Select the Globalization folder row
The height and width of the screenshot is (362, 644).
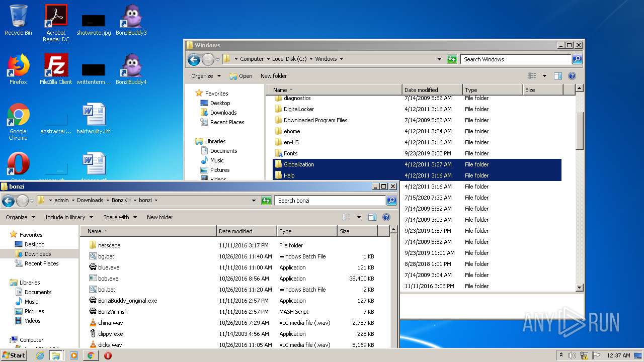click(x=417, y=164)
